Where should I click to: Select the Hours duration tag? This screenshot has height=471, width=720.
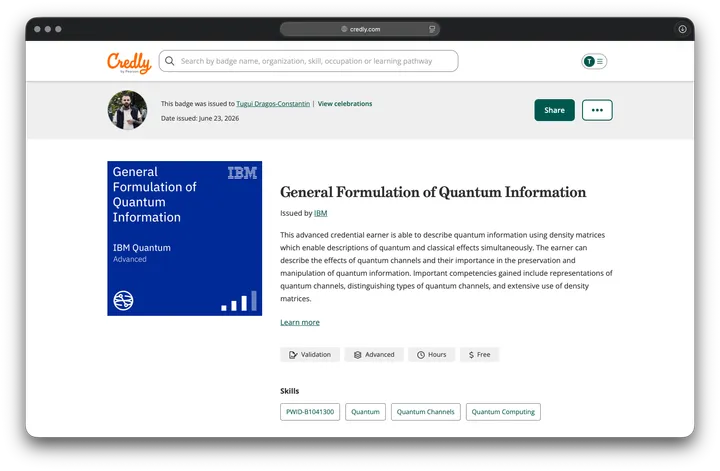(432, 354)
